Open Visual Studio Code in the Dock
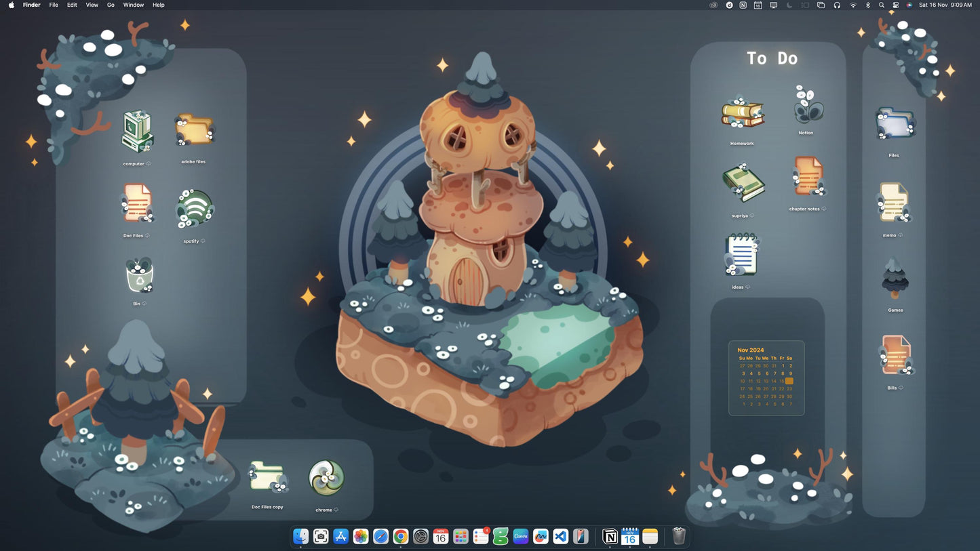 click(x=560, y=536)
